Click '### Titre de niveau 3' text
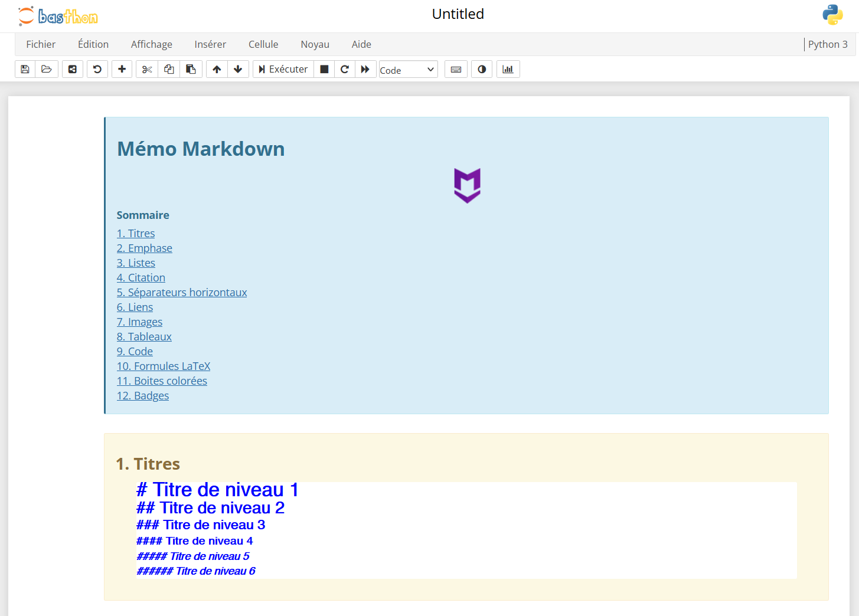Screen dimensions: 859x616 (x=201, y=525)
